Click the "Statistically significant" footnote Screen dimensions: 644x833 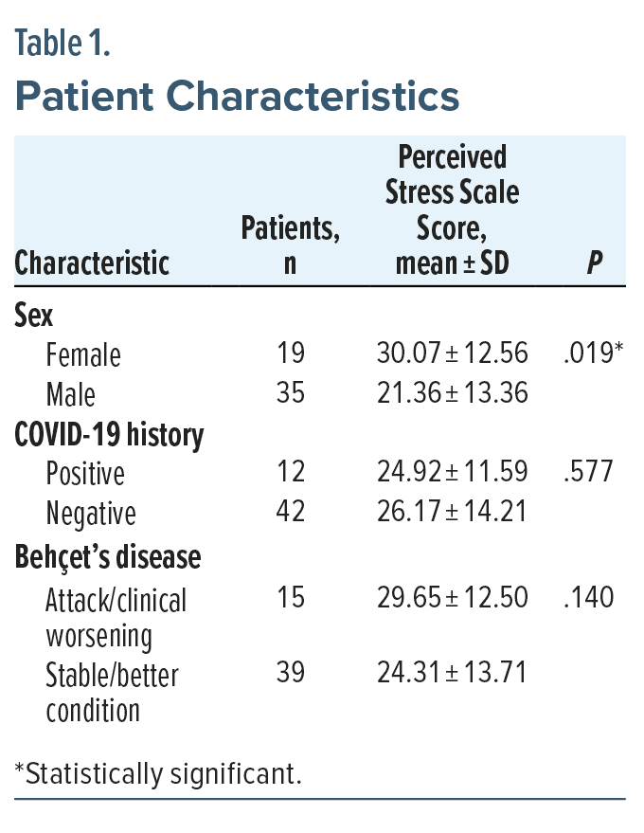(158, 773)
